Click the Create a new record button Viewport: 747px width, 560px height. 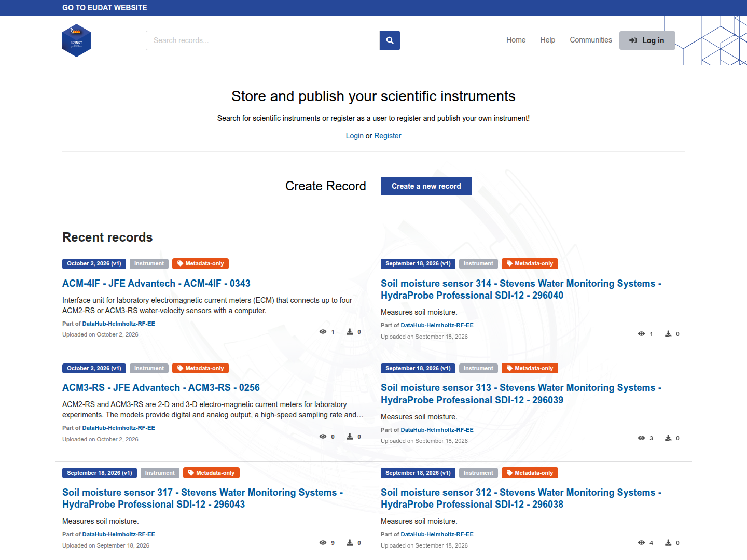coord(426,186)
